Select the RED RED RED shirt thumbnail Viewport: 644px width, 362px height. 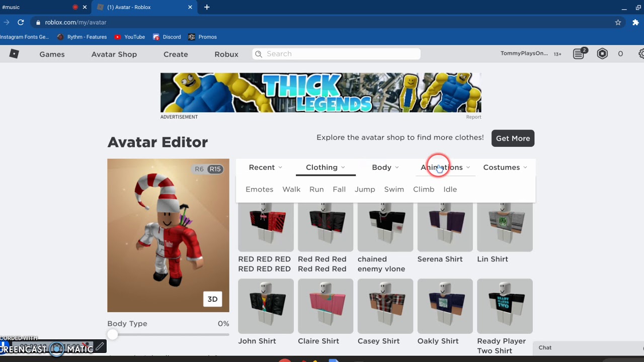tap(266, 227)
